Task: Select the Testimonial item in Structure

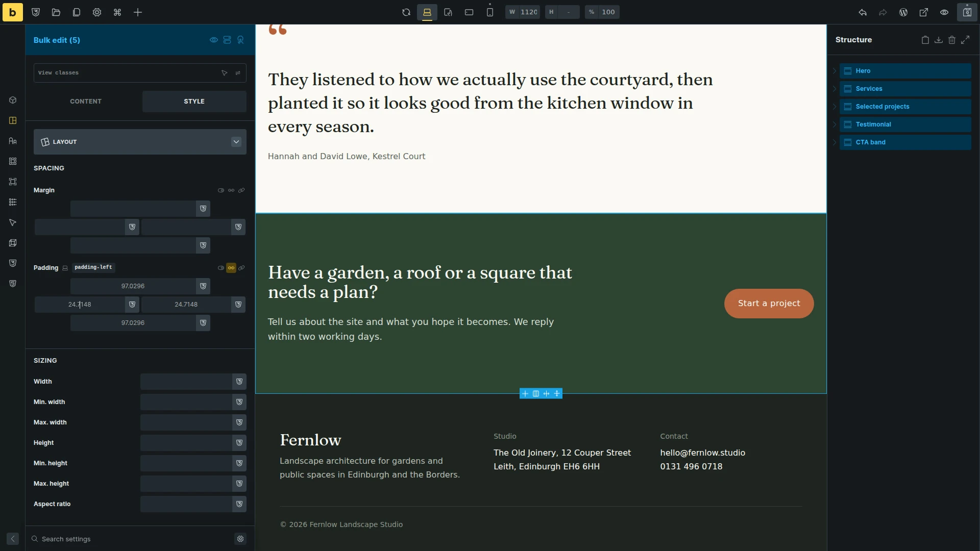Action: 905,124
